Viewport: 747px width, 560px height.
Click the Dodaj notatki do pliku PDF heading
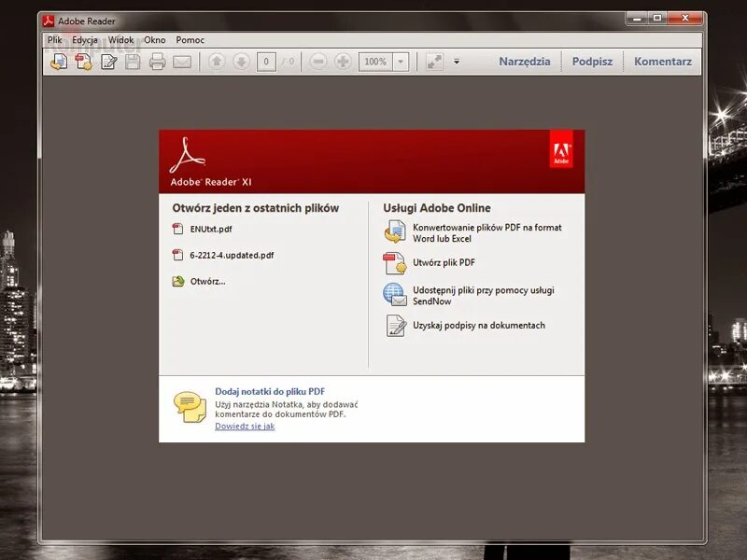(270, 391)
